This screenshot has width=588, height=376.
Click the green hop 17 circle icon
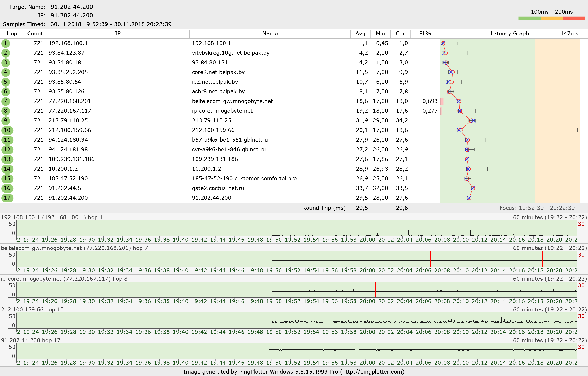[7, 198]
